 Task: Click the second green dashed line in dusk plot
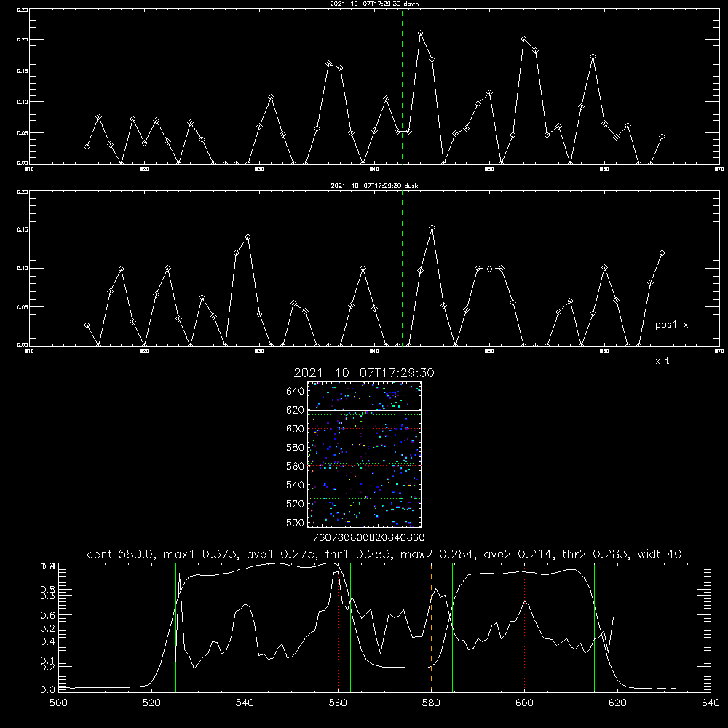tap(402, 268)
